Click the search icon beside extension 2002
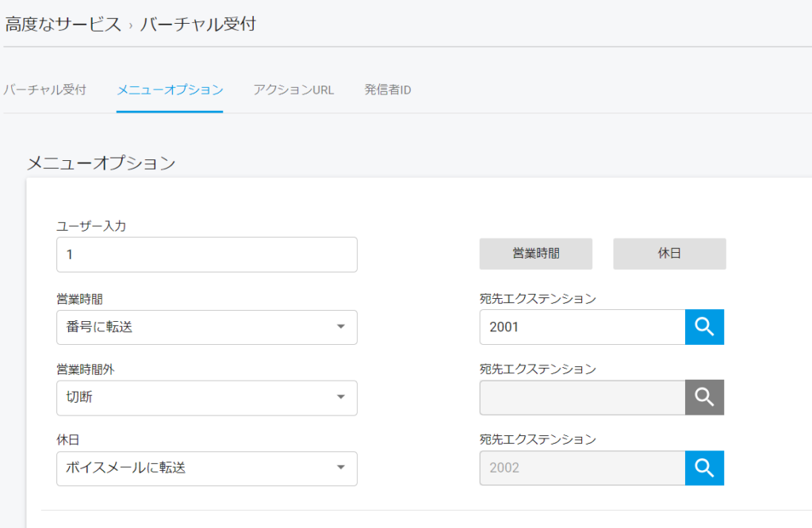The width and height of the screenshot is (812, 528). coord(704,468)
